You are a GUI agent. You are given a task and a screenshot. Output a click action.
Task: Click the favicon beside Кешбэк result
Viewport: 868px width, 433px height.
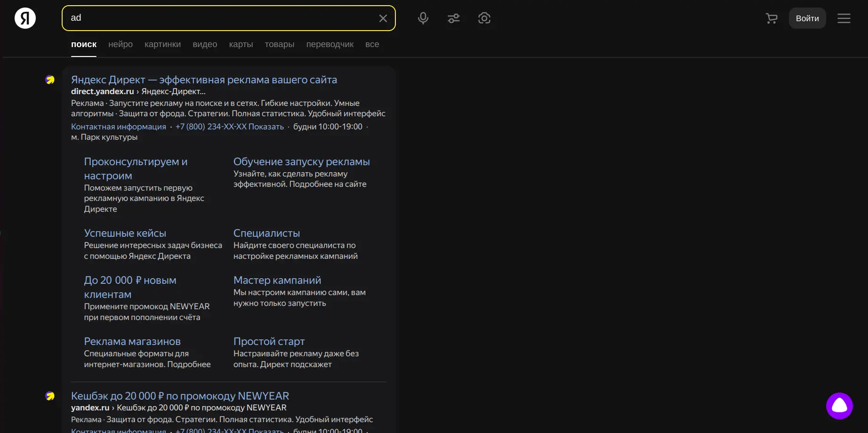click(50, 396)
